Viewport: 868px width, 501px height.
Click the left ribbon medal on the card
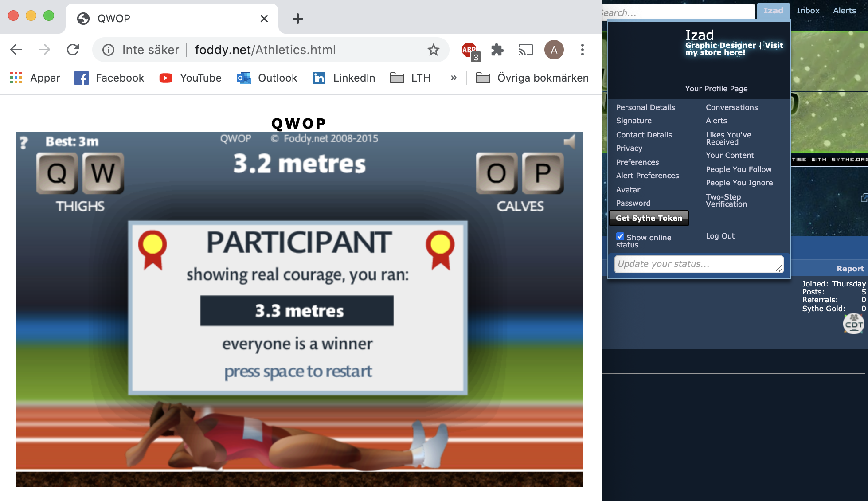(x=152, y=250)
